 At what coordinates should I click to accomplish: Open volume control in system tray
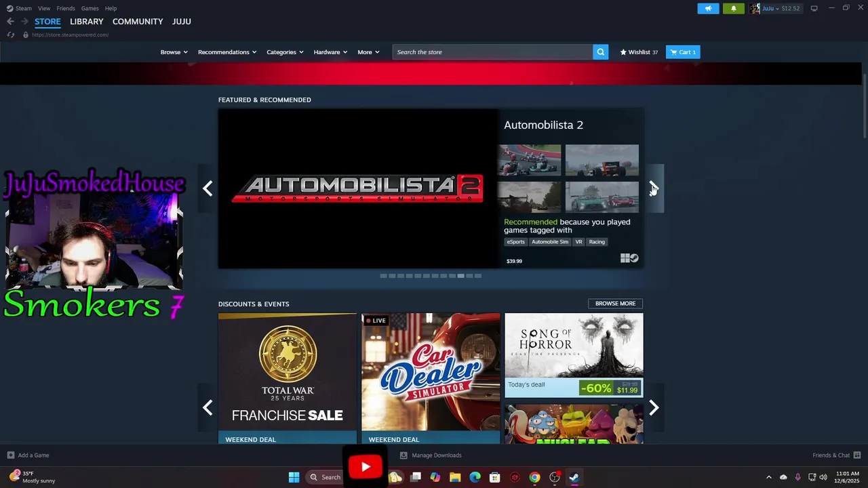point(823,477)
